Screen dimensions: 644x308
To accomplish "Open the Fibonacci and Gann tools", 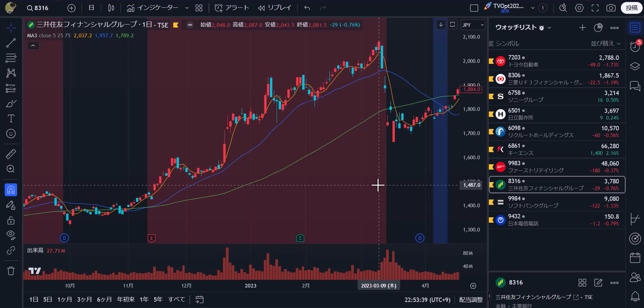I will [x=11, y=58].
